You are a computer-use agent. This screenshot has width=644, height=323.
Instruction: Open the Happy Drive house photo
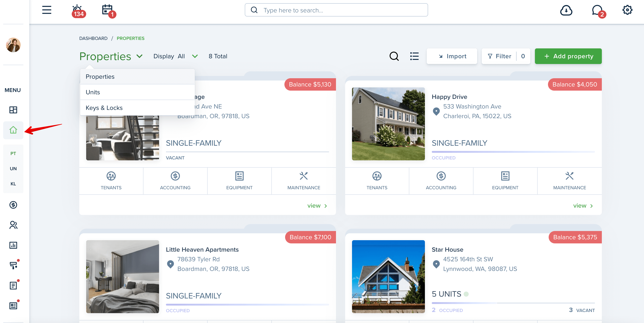click(388, 124)
